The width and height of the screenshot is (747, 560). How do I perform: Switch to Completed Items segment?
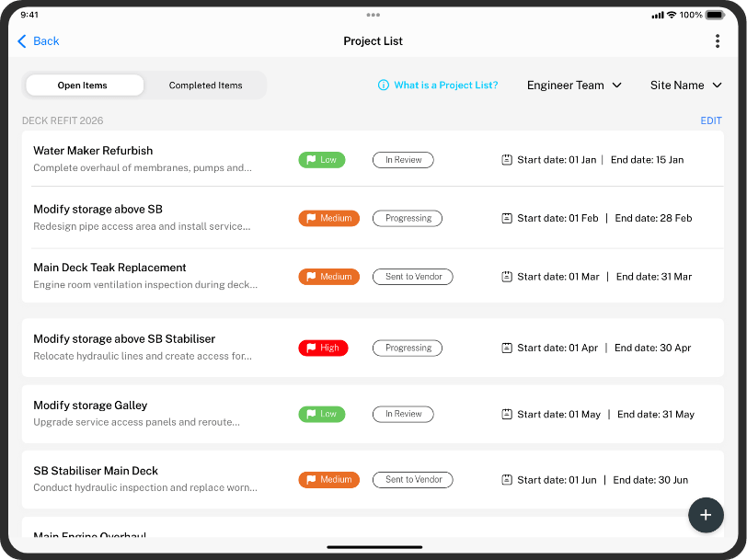point(205,86)
